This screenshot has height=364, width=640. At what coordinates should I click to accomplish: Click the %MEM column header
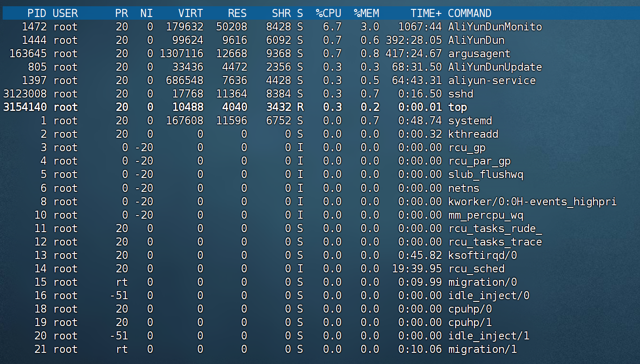click(x=366, y=13)
